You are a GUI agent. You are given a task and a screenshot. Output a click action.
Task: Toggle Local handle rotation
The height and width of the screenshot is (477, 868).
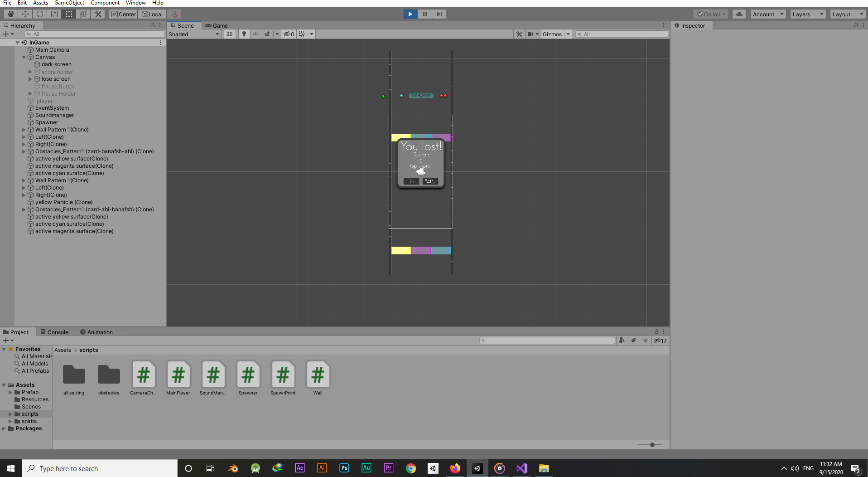point(152,14)
